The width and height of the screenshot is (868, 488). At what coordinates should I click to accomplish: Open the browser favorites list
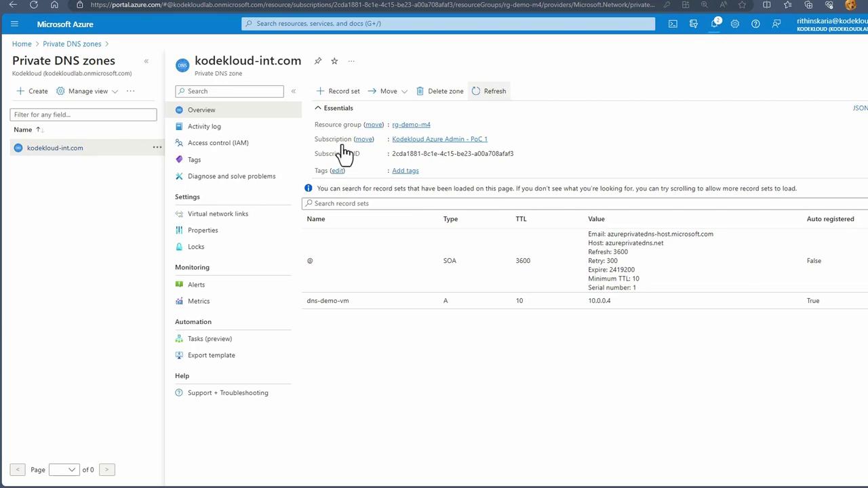pyautogui.click(x=787, y=5)
